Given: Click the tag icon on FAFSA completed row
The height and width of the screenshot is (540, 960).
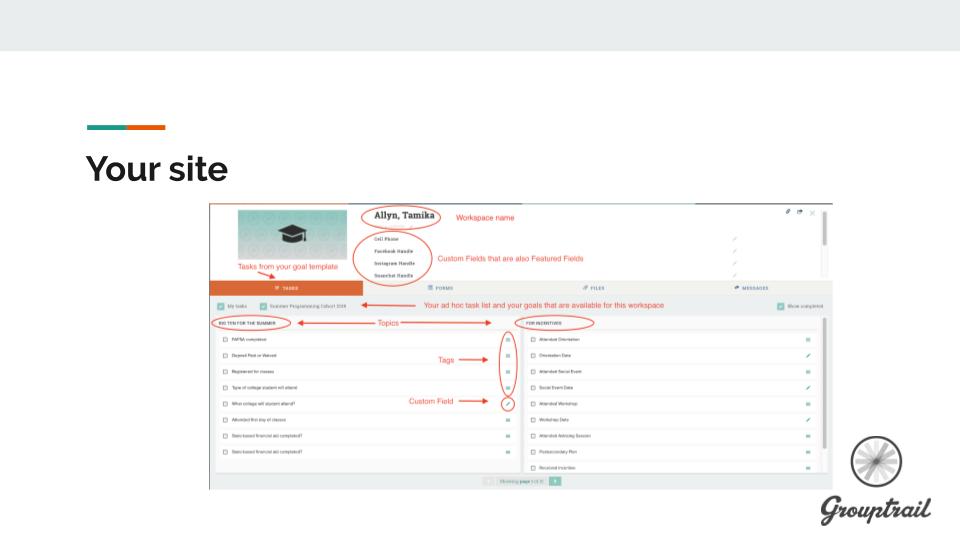Looking at the screenshot, I should (507, 340).
